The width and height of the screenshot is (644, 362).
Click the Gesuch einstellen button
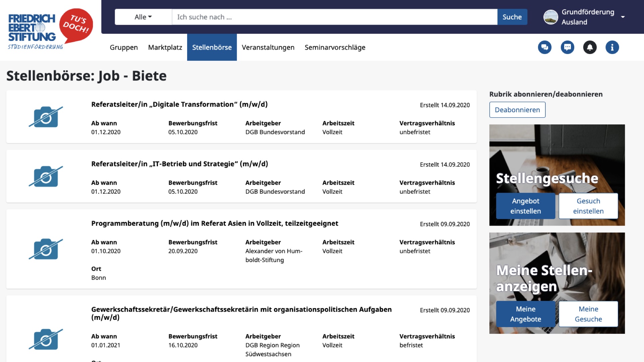588,206
